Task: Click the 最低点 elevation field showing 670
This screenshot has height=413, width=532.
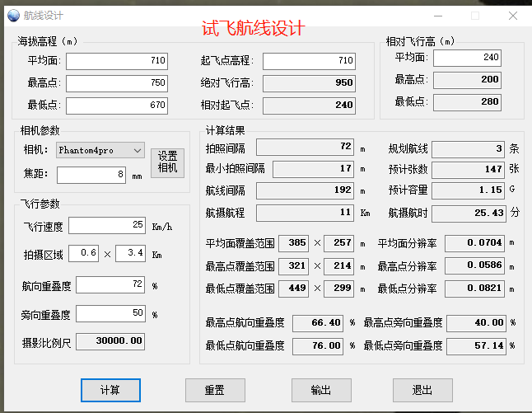Action: click(117, 106)
